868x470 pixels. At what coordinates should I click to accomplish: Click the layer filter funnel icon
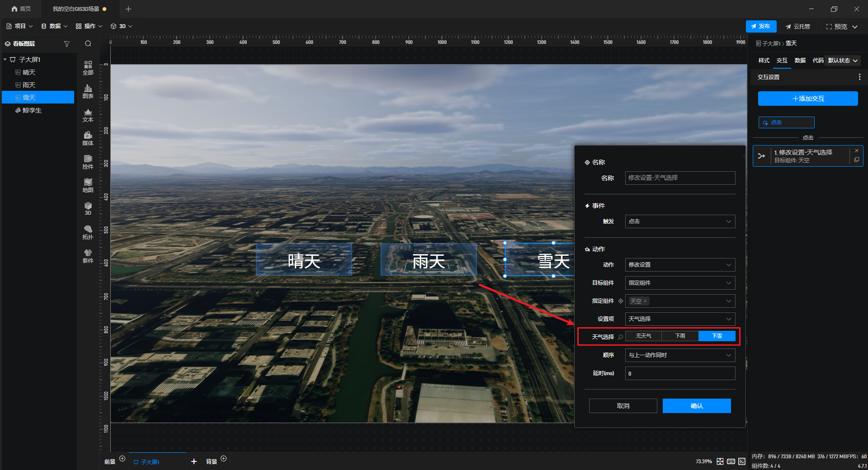(67, 44)
